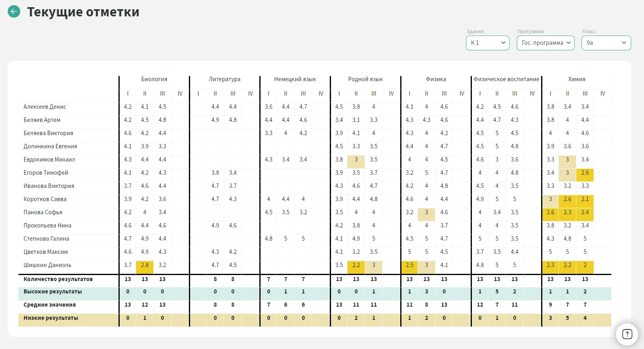Click the Высокие результаты row label
644x349 pixels.
click(52, 291)
